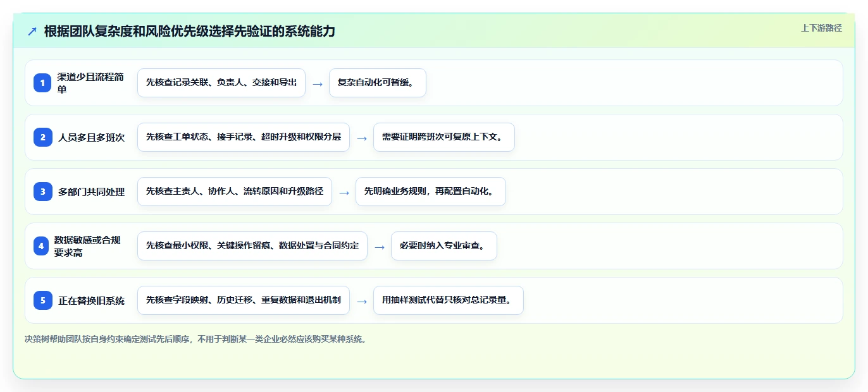The width and height of the screenshot is (868, 392).
Task: Click the arrow before 用抽样测试代替只核对总记录量
Action: 362,301
